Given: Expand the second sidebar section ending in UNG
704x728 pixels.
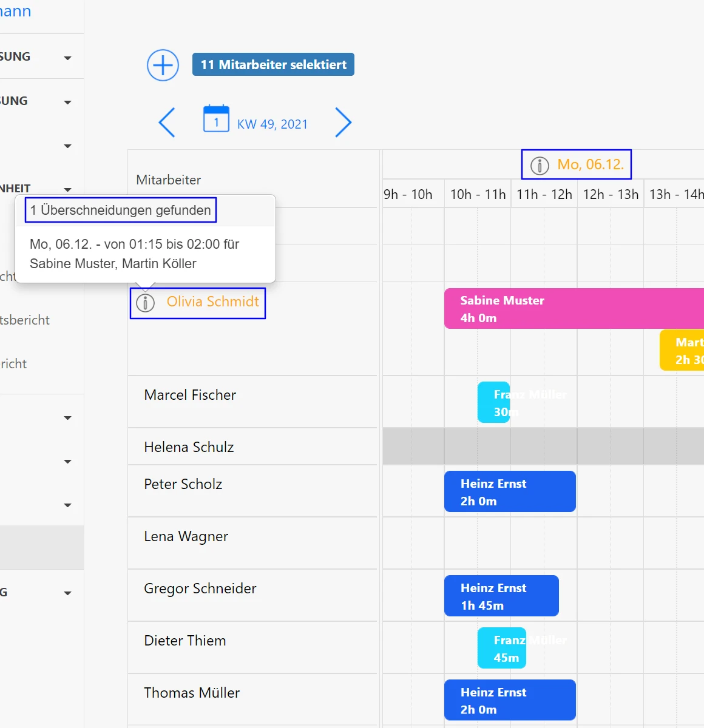Looking at the screenshot, I should [67, 103].
